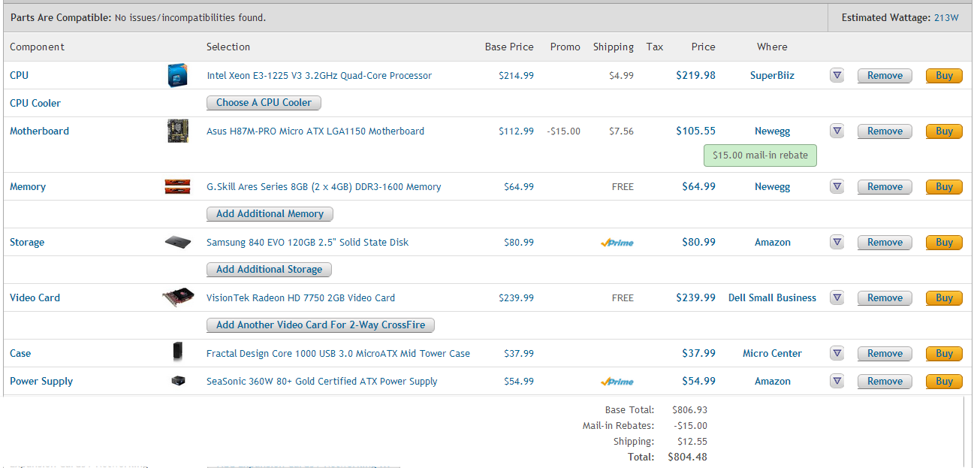Remove the Samsung 840 EVO storage

click(x=885, y=242)
